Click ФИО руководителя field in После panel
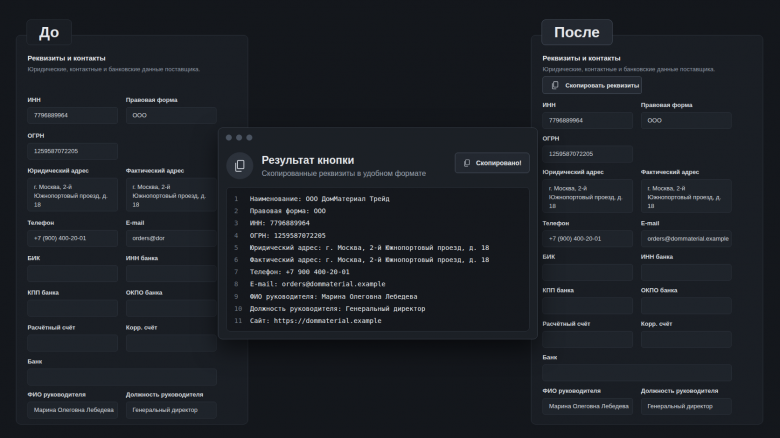 click(x=587, y=406)
